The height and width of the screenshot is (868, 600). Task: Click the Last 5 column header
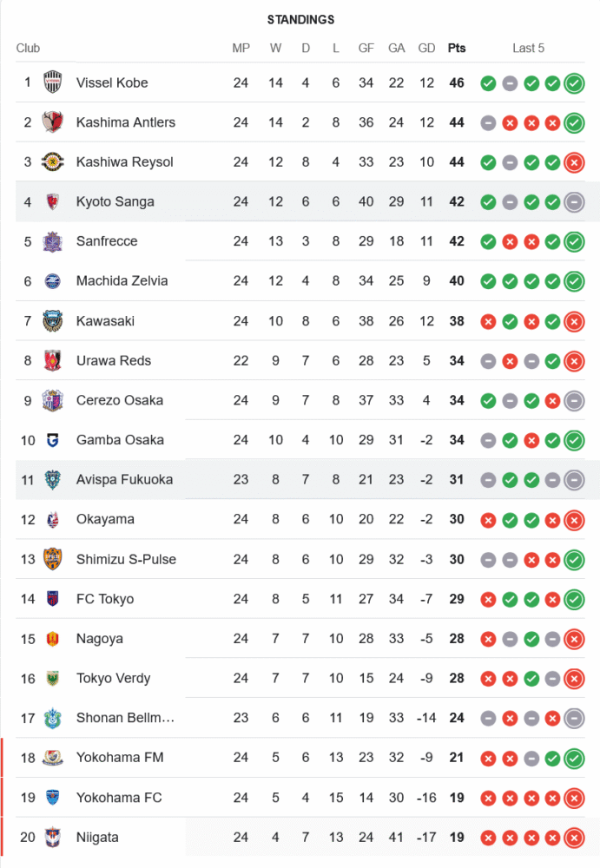click(x=529, y=48)
